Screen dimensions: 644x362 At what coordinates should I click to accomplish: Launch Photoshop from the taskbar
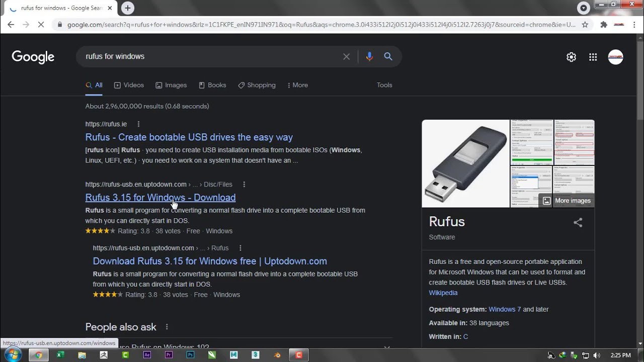(x=190, y=355)
